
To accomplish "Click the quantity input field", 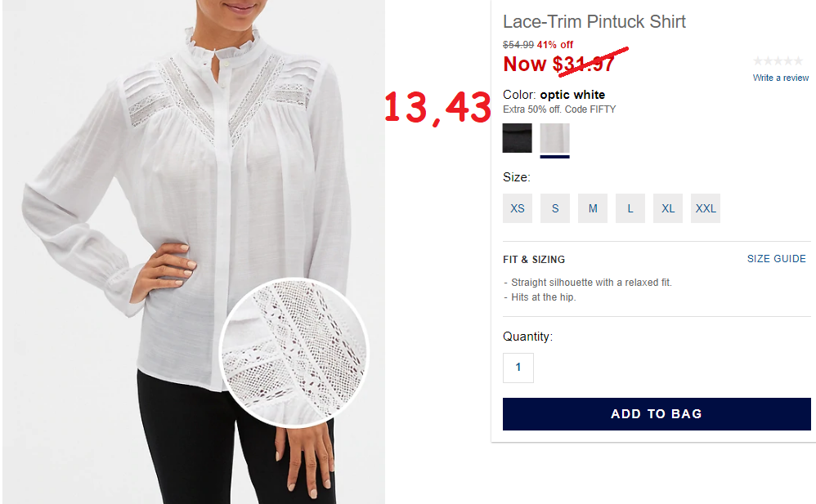I will [518, 368].
